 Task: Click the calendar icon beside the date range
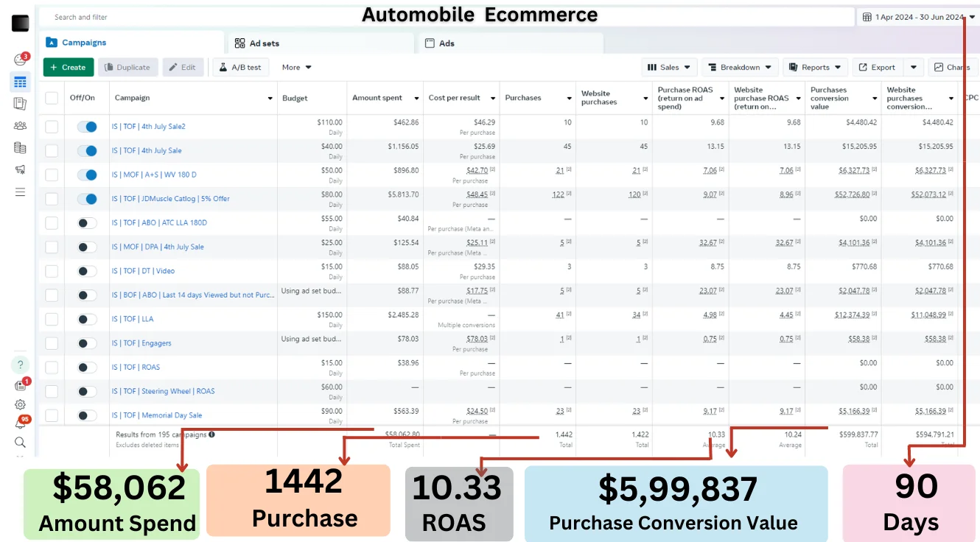[867, 17]
